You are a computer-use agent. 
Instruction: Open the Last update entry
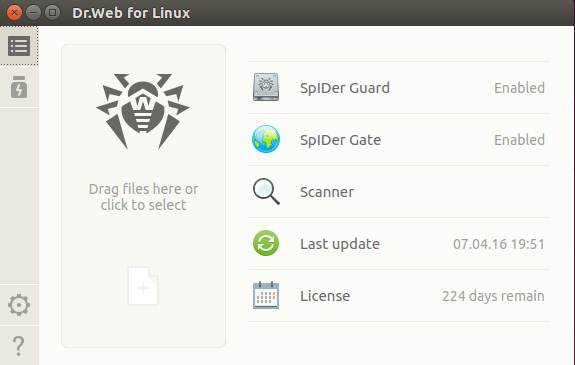coord(399,244)
